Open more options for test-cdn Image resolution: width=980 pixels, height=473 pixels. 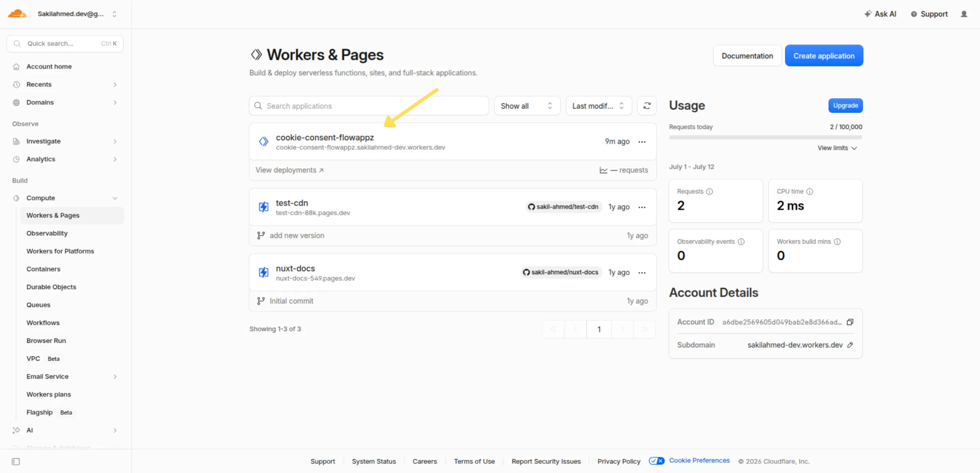(x=642, y=207)
